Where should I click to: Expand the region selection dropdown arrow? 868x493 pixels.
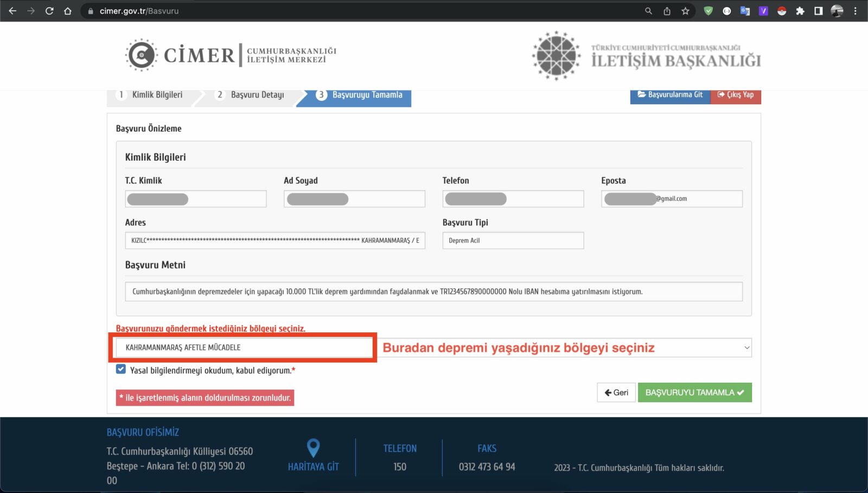coord(746,348)
